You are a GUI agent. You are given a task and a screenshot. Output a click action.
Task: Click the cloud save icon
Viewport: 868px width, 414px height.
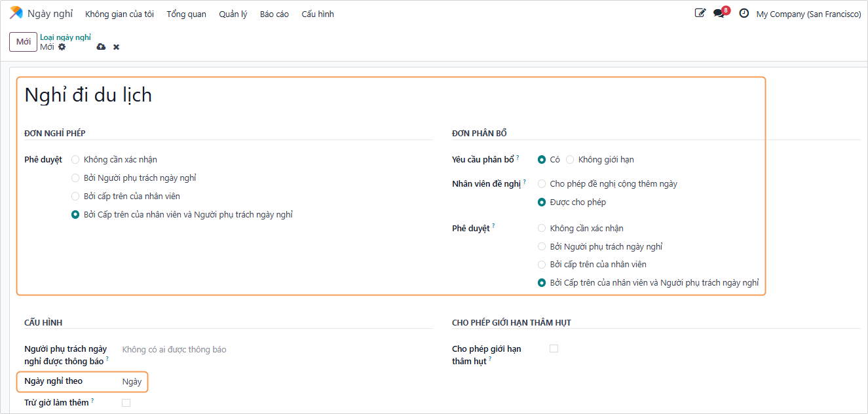click(x=101, y=47)
